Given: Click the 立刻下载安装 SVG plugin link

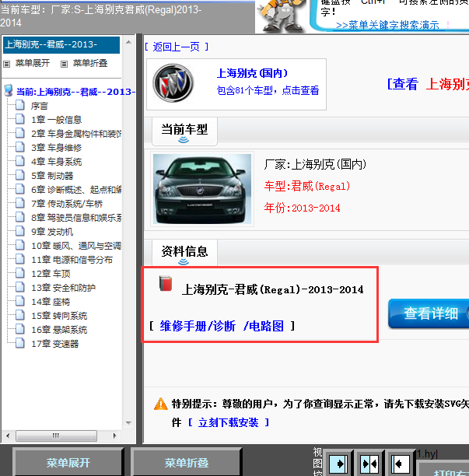Looking at the screenshot, I should click(x=228, y=422).
